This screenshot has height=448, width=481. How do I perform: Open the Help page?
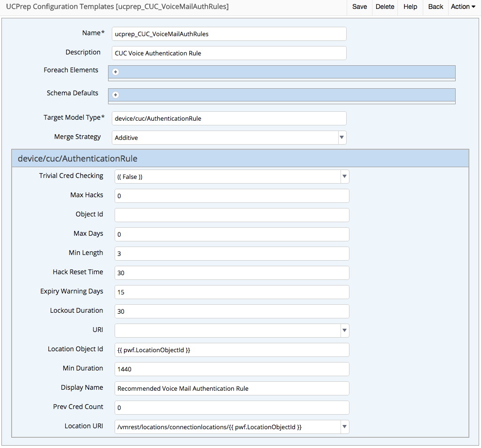pyautogui.click(x=410, y=7)
